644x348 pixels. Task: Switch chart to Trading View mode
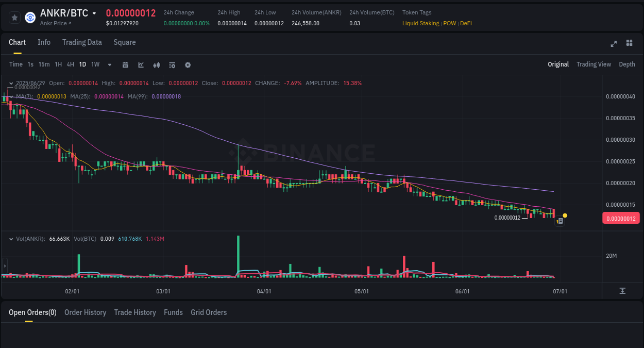(594, 64)
